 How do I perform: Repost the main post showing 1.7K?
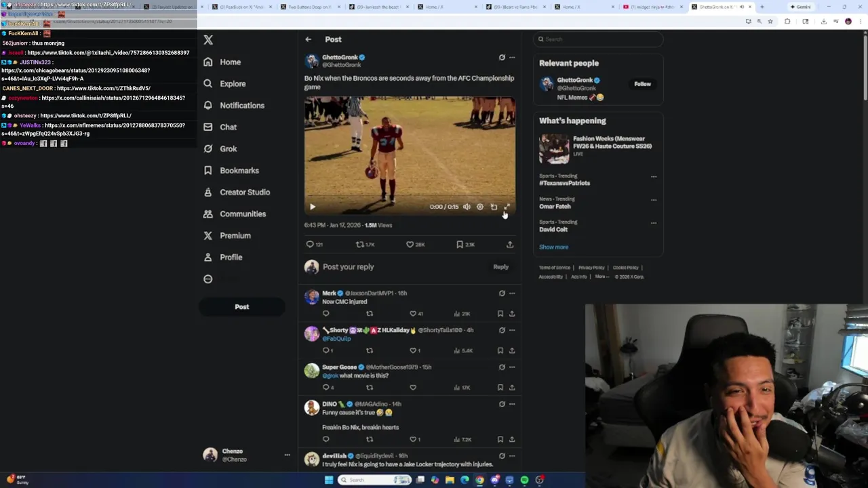[x=365, y=244]
